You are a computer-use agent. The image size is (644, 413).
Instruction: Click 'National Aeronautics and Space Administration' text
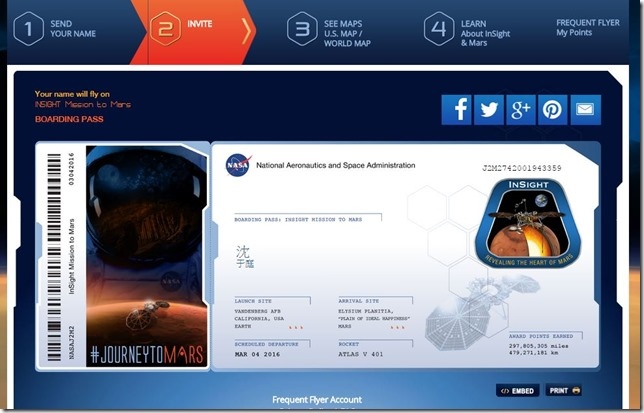coord(336,165)
